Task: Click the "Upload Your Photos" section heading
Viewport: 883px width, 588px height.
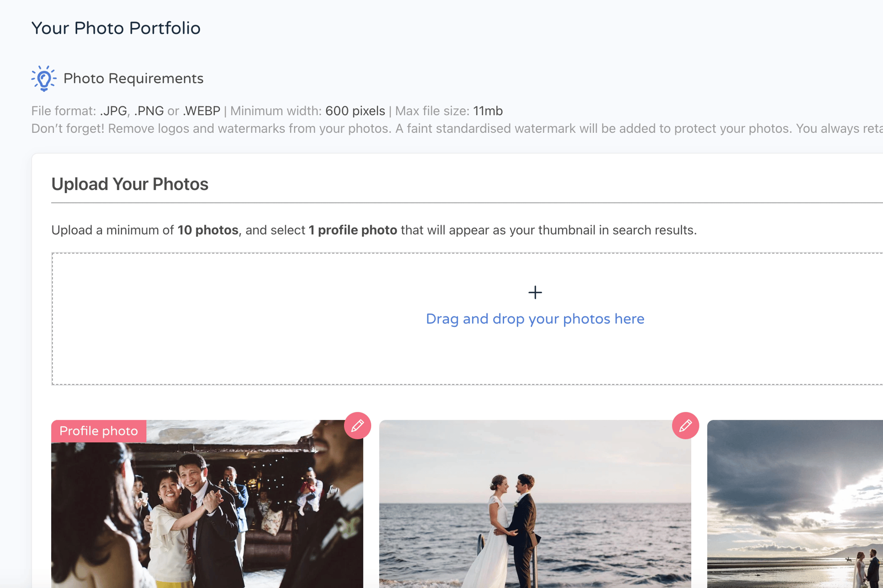Action: tap(130, 184)
